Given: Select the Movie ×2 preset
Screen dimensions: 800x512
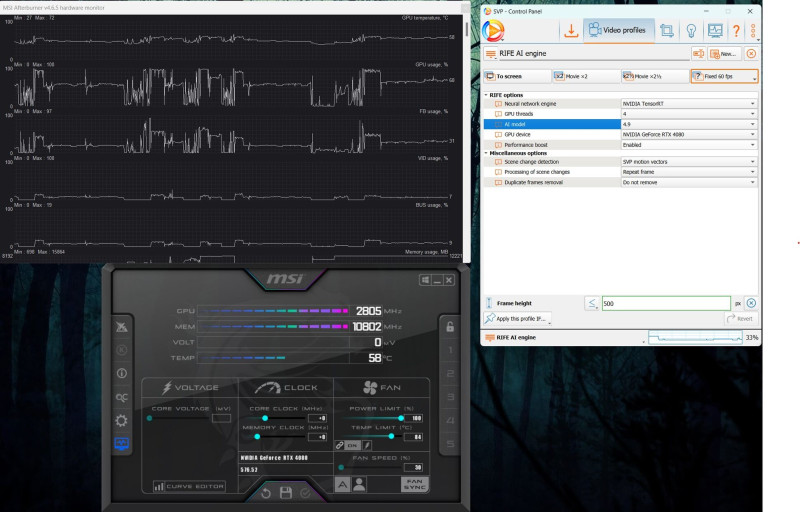Looking at the screenshot, I should coord(586,76).
